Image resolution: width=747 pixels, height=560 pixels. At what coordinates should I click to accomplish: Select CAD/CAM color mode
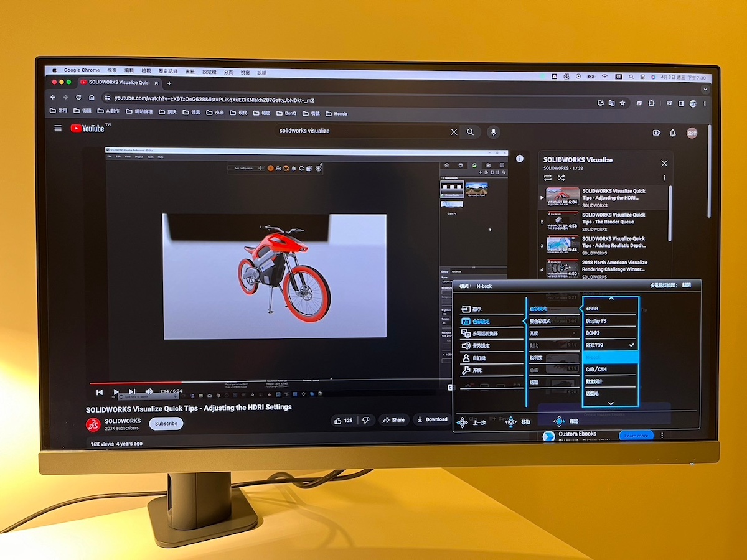(x=610, y=370)
